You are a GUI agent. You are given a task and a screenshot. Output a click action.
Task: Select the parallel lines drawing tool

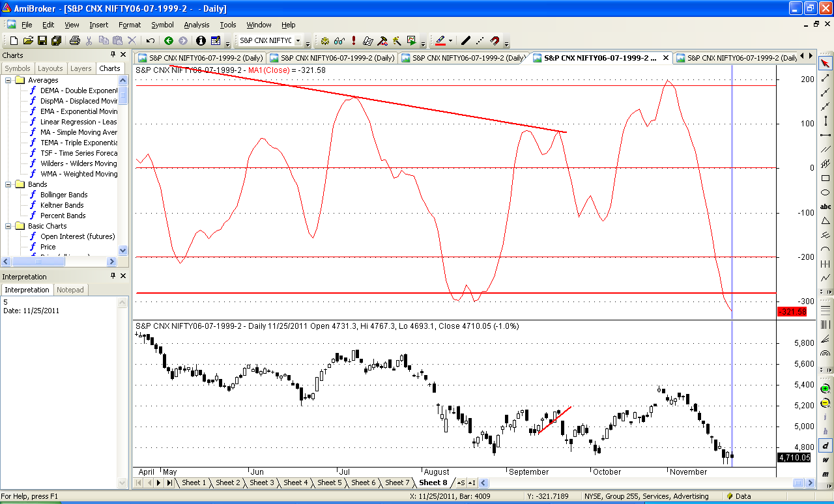[826, 149]
